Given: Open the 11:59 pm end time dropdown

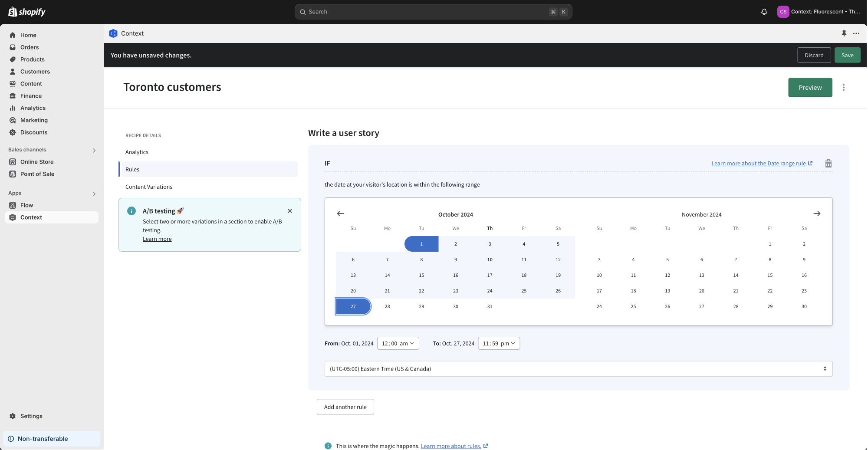Looking at the screenshot, I should tap(499, 343).
